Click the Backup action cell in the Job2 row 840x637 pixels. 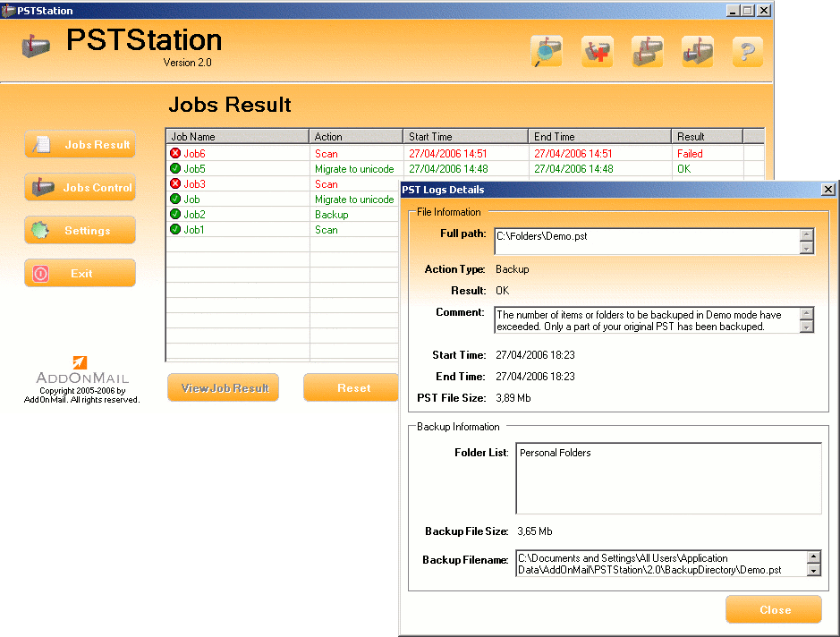332,215
